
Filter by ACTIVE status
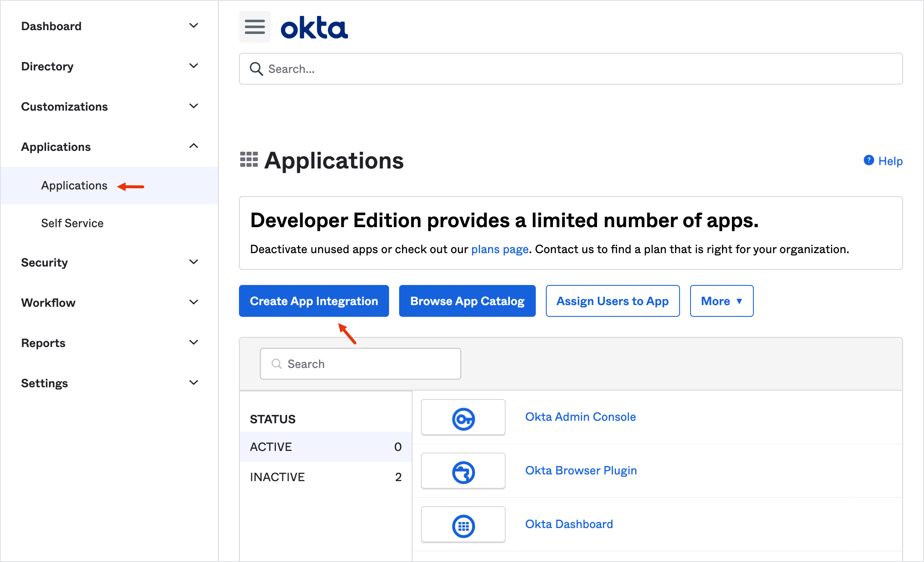coord(326,447)
